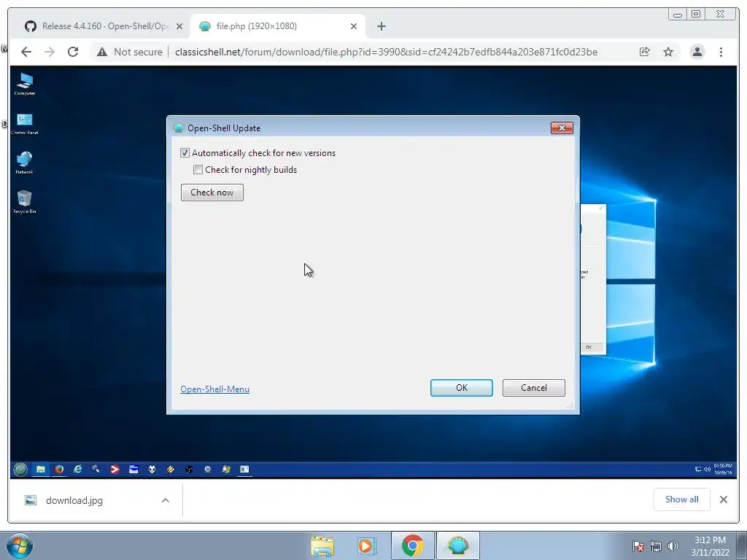Open Windows Explorer from the taskbar

click(322, 545)
